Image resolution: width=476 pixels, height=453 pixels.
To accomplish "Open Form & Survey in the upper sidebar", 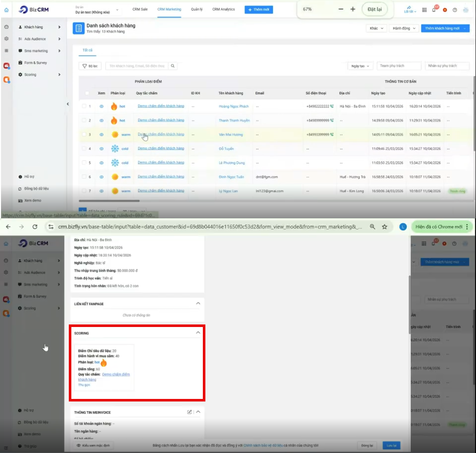I will point(36,63).
